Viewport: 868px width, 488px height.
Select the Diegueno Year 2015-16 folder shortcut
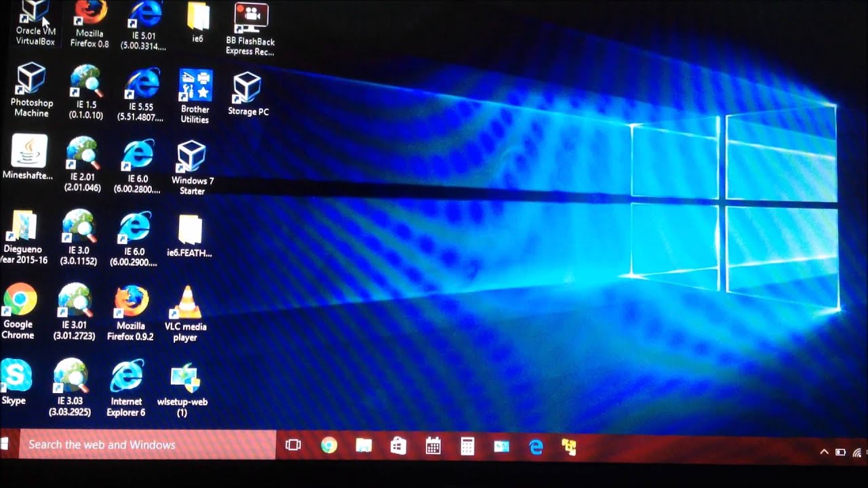[24, 237]
